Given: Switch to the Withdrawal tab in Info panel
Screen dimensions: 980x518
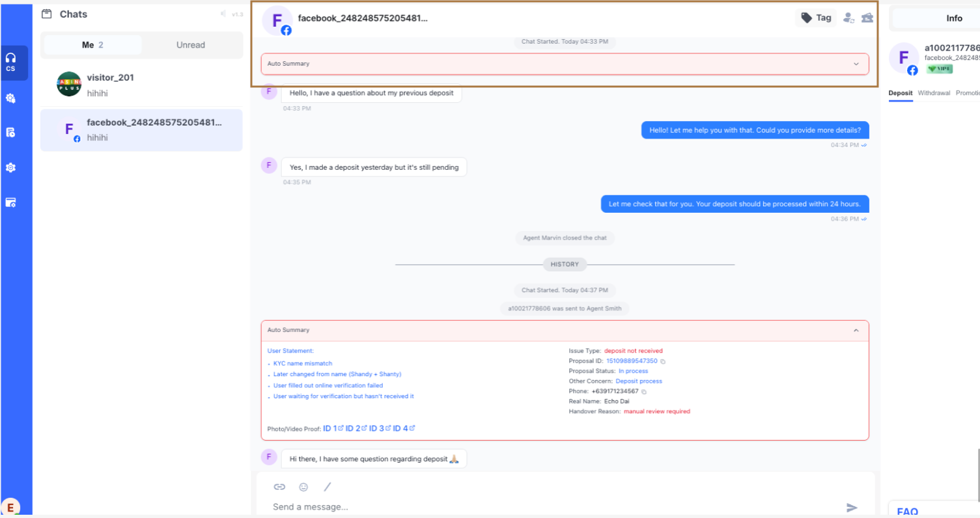Looking at the screenshot, I should [x=934, y=93].
